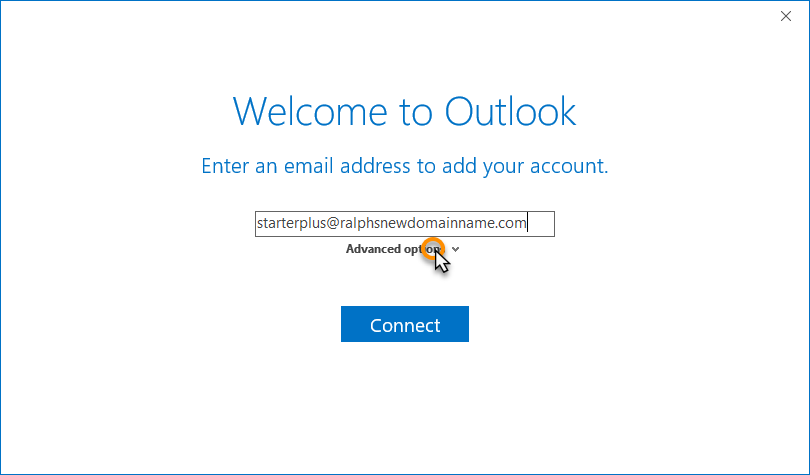The height and width of the screenshot is (475, 810).
Task: Click the 'Enter an email address' subtitle text
Action: 404,166
